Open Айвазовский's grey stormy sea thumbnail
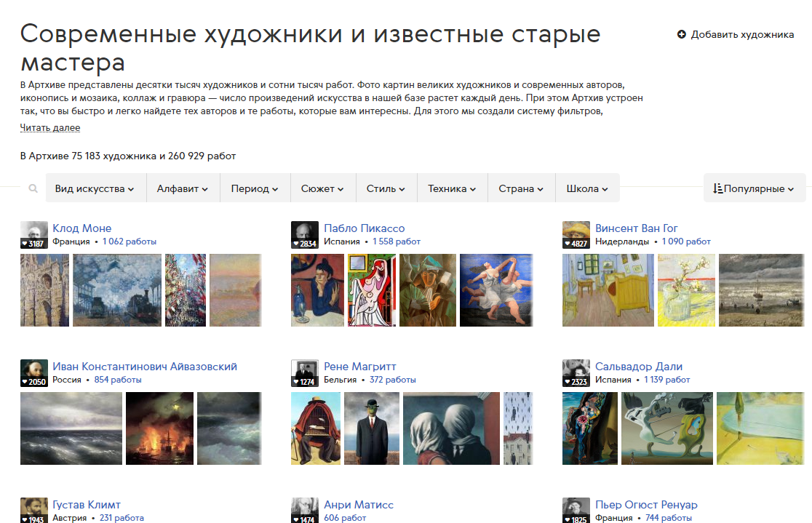This screenshot has width=812, height=523. click(x=71, y=428)
